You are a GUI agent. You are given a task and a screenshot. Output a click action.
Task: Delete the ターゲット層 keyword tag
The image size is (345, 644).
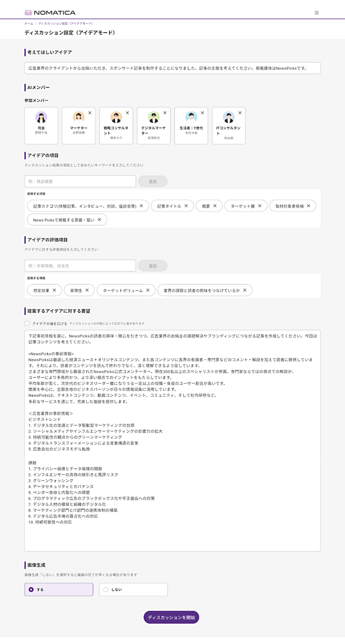tap(259, 206)
